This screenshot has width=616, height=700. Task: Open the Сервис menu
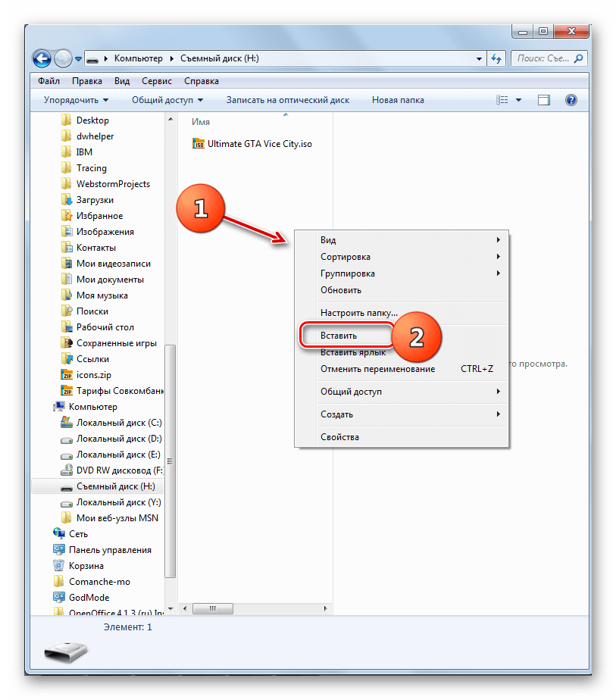pyautogui.click(x=156, y=80)
